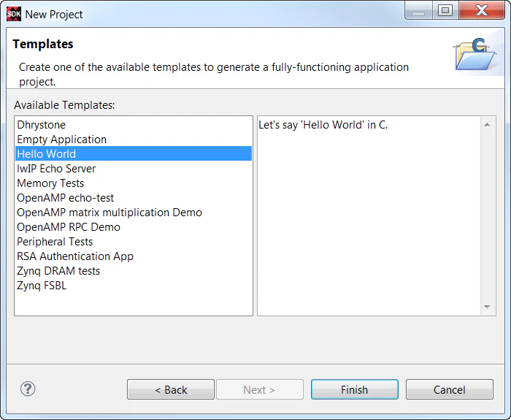The height and width of the screenshot is (420, 511).
Task: Choose Zynq DRAM tests template
Action: click(x=58, y=271)
